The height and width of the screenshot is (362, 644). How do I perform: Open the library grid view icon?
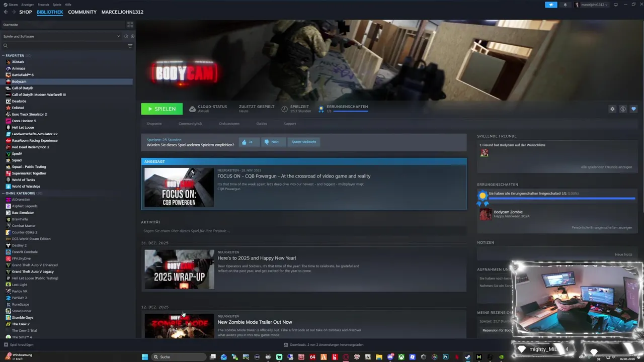(130, 24)
